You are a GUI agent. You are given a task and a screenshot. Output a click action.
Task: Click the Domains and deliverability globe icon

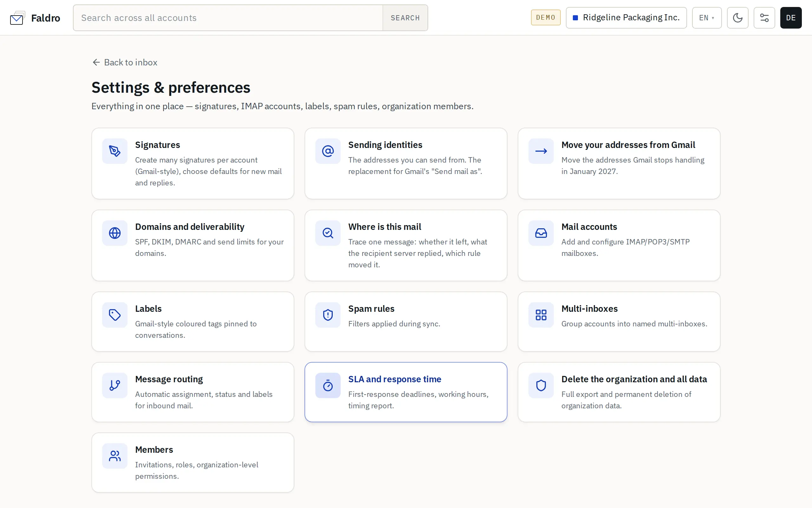115,233
